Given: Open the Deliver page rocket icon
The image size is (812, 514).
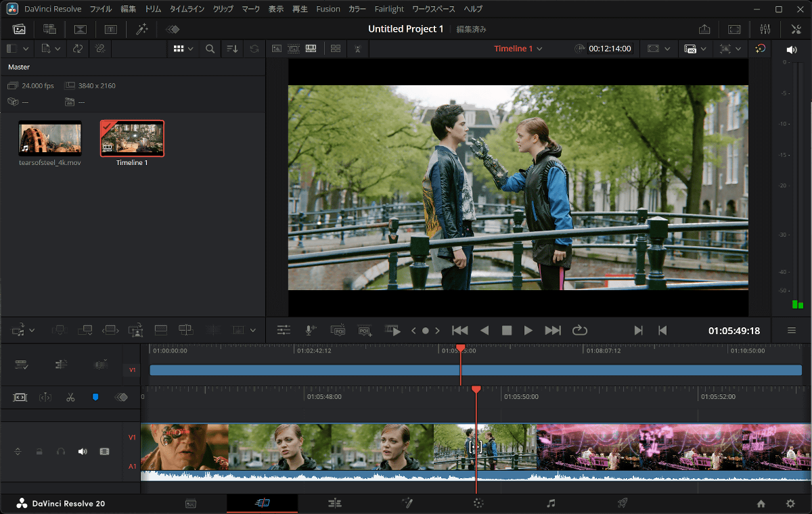Looking at the screenshot, I should click(623, 503).
